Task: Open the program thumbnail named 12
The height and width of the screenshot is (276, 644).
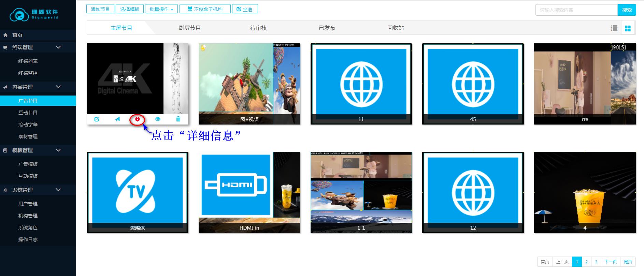Action: click(x=473, y=192)
